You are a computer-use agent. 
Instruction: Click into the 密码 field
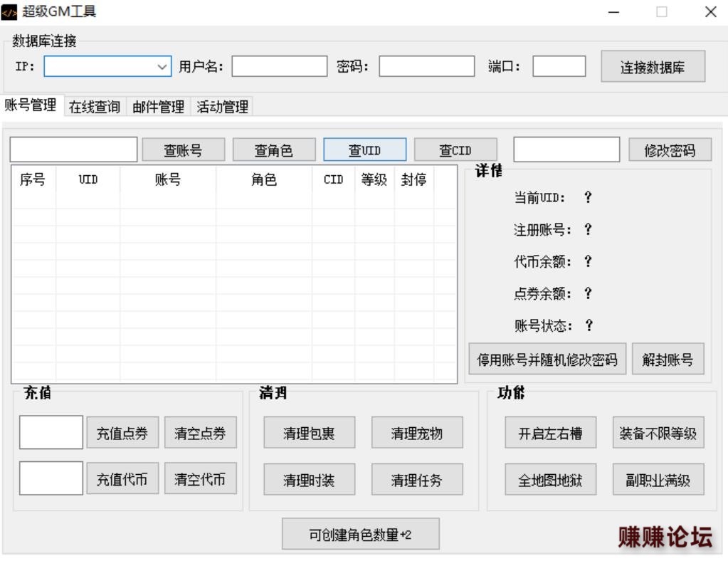pyautogui.click(x=426, y=67)
